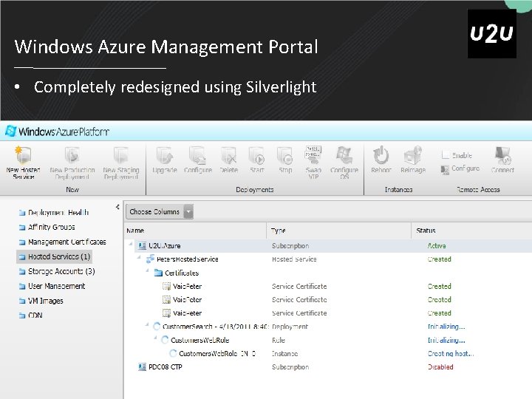Viewport: 532px width, 399px height.
Task: Collapse the Certificates folder node
Action: tap(147, 270)
